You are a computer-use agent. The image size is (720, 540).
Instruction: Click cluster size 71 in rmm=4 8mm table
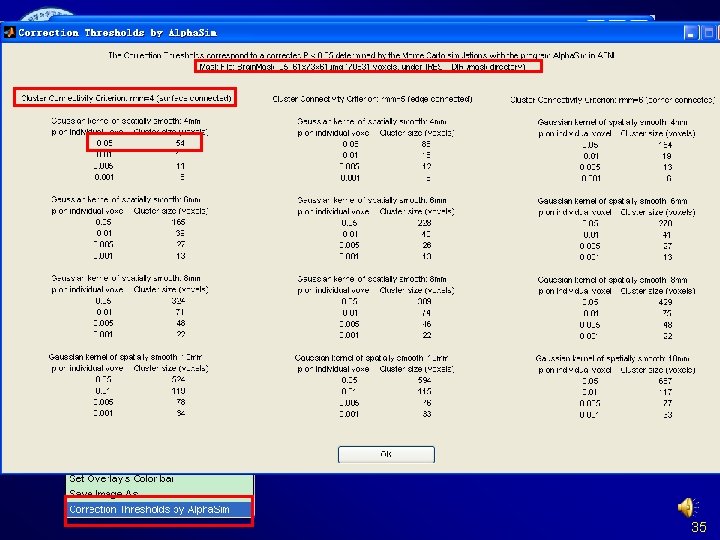[180, 312]
